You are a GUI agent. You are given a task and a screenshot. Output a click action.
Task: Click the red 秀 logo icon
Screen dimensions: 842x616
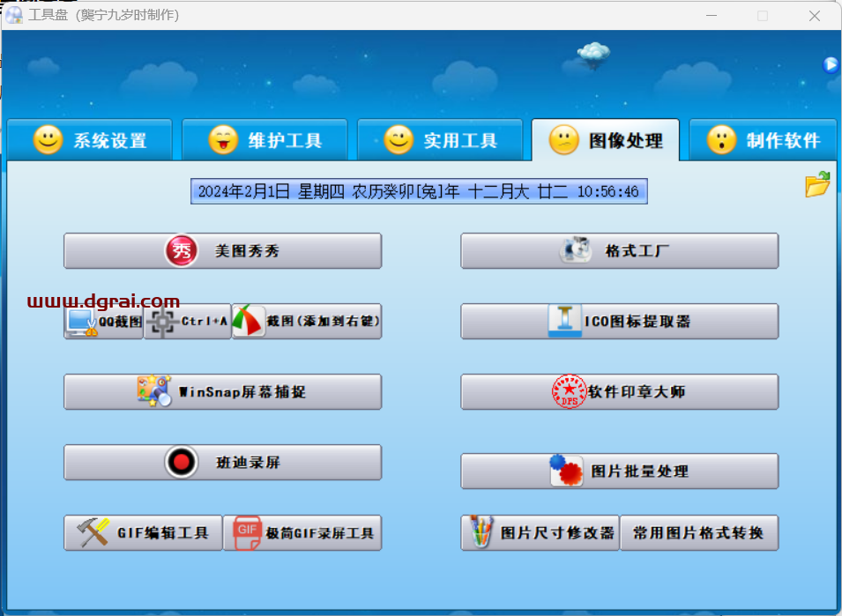(x=182, y=250)
